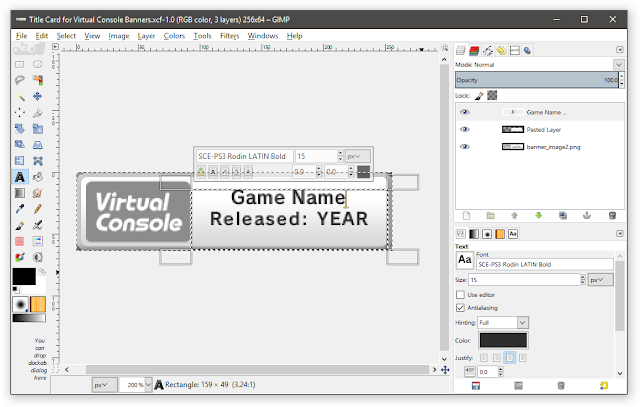Duplicate the selected layer

(563, 216)
